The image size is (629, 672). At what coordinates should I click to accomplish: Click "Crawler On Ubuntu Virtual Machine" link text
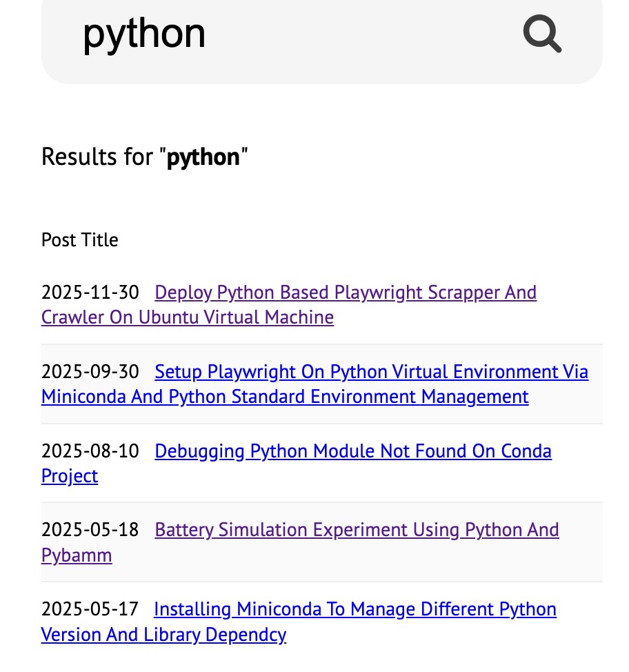[187, 317]
